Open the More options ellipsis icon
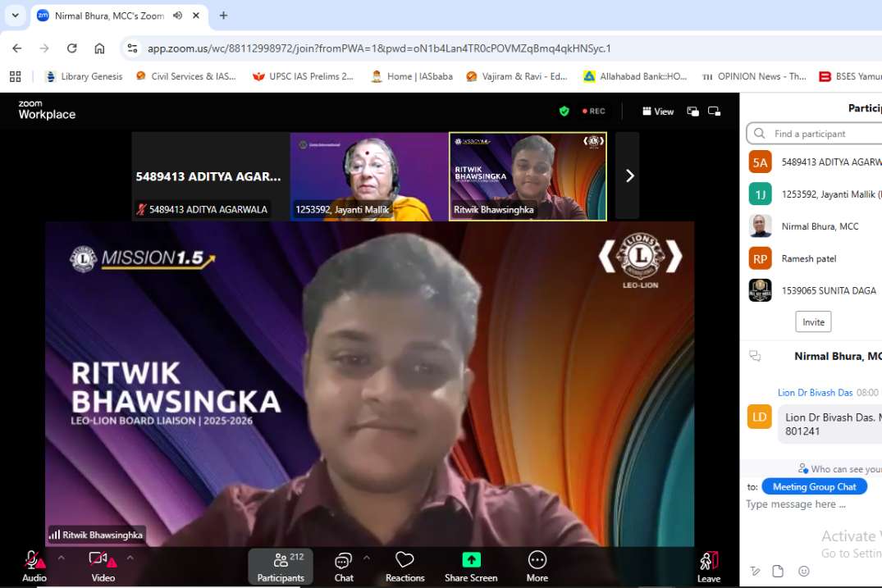 click(537, 560)
